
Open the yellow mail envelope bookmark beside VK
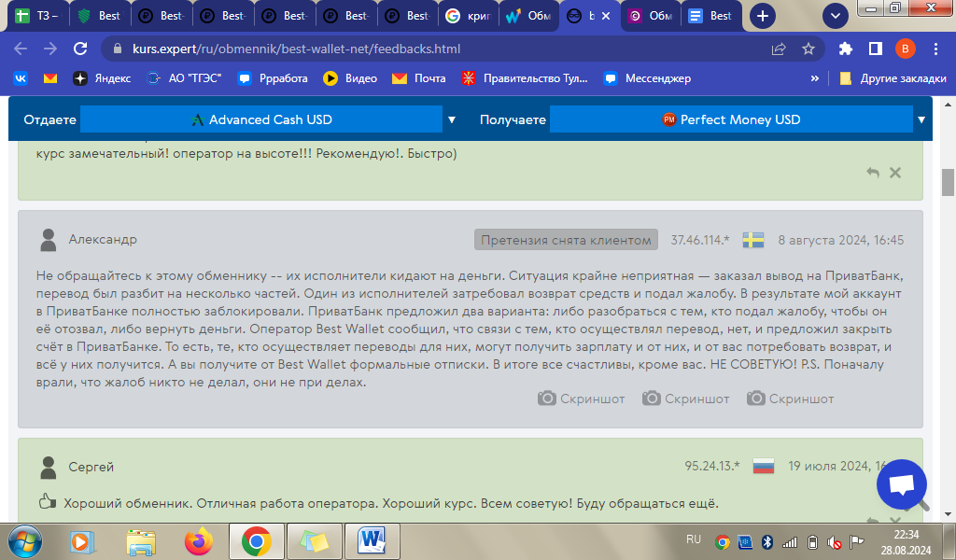click(50, 78)
